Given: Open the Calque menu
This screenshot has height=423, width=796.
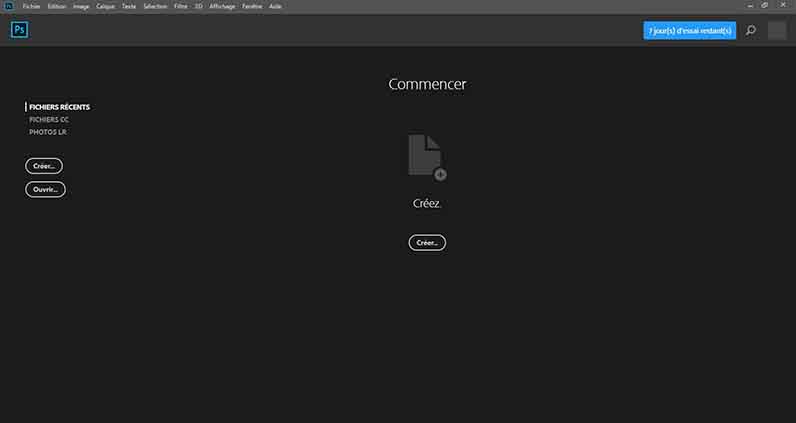Looking at the screenshot, I should pos(106,6).
